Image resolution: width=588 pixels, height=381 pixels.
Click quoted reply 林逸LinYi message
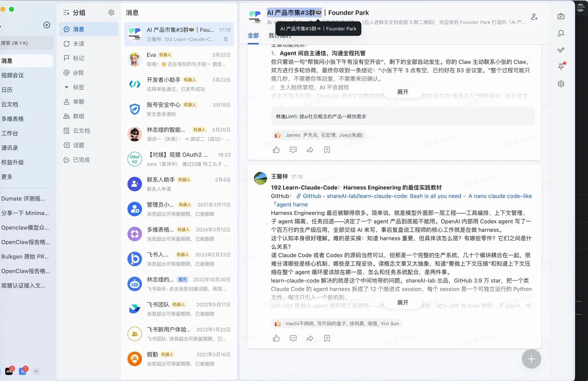[x=403, y=116]
